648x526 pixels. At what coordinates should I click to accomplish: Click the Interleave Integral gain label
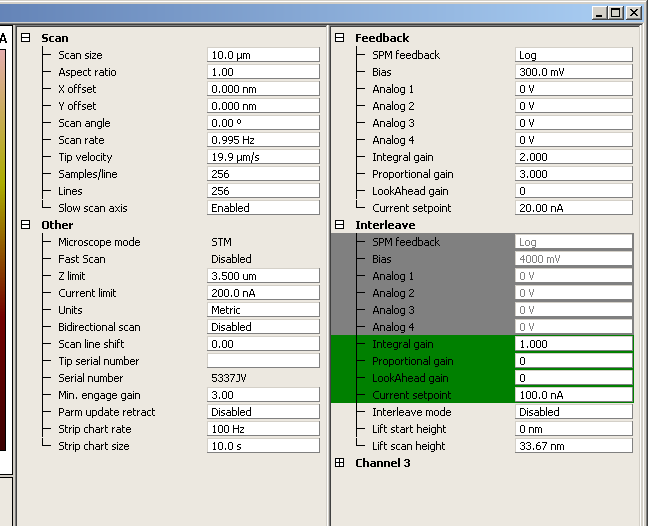click(403, 344)
